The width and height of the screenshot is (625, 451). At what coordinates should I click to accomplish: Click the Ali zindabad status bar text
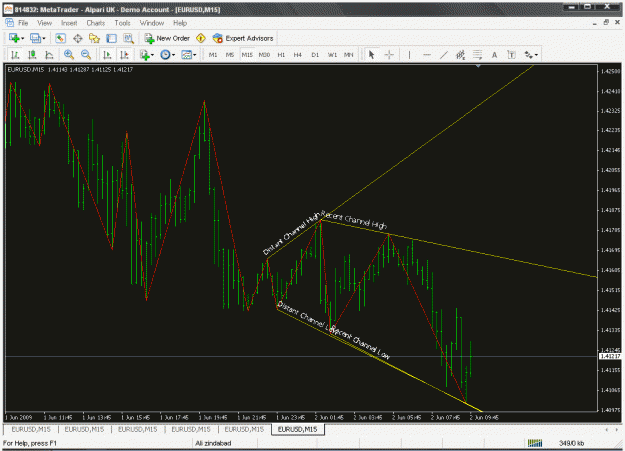pyautogui.click(x=213, y=443)
